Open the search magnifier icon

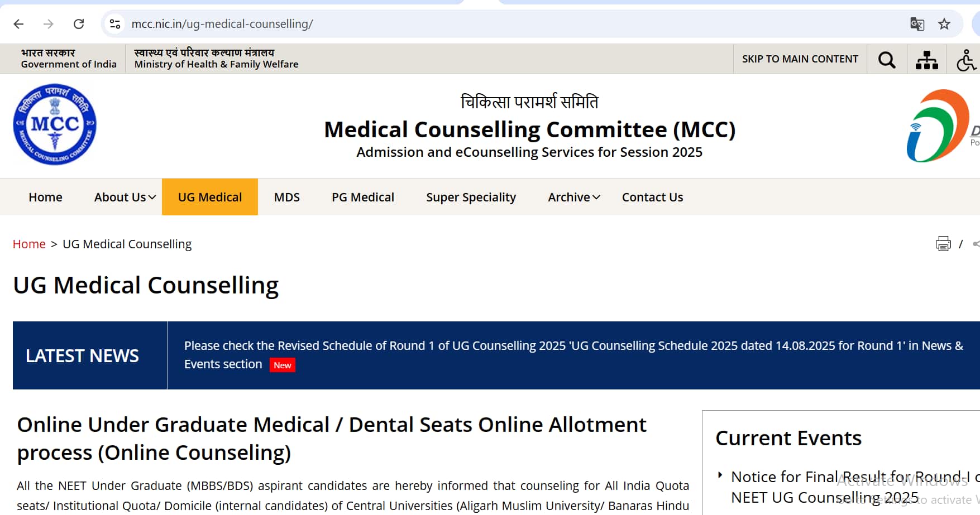click(x=887, y=60)
